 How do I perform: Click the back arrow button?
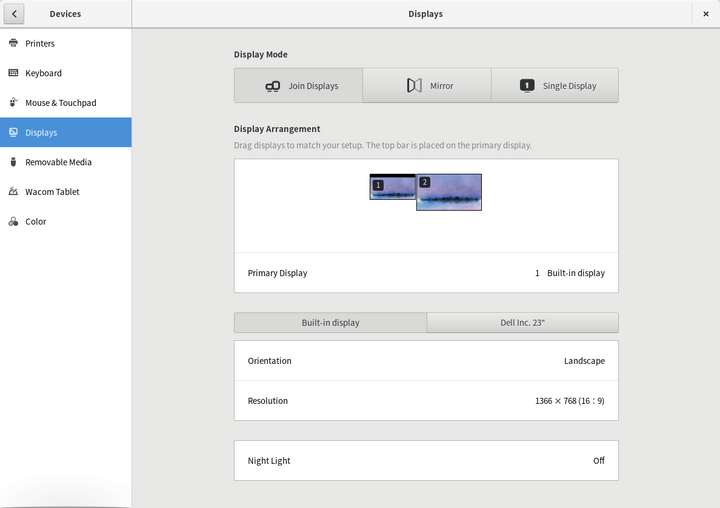click(x=15, y=14)
